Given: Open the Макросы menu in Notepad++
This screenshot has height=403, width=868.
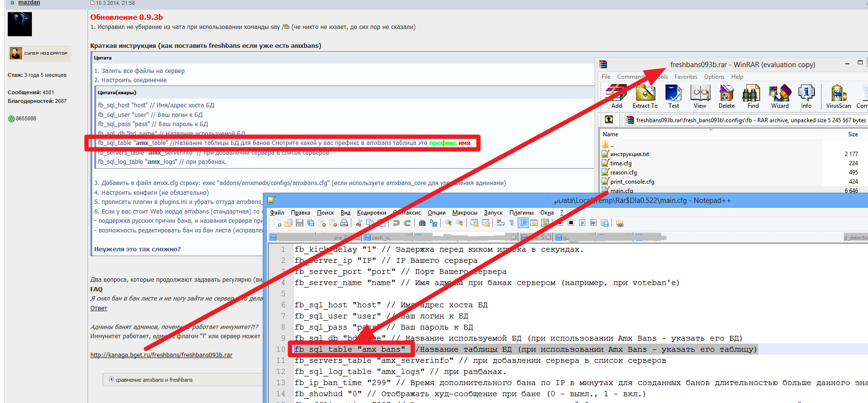Looking at the screenshot, I should 464,213.
